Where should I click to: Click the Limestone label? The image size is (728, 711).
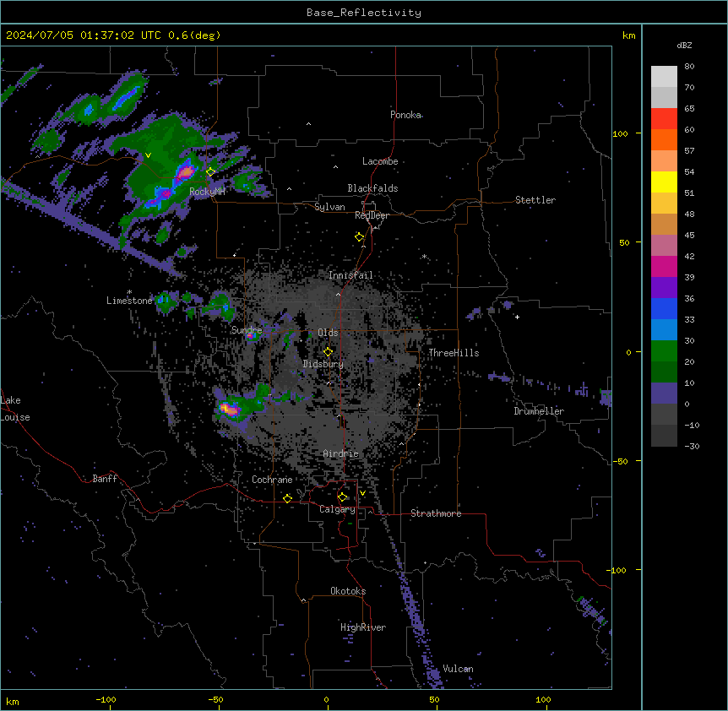[129, 301]
